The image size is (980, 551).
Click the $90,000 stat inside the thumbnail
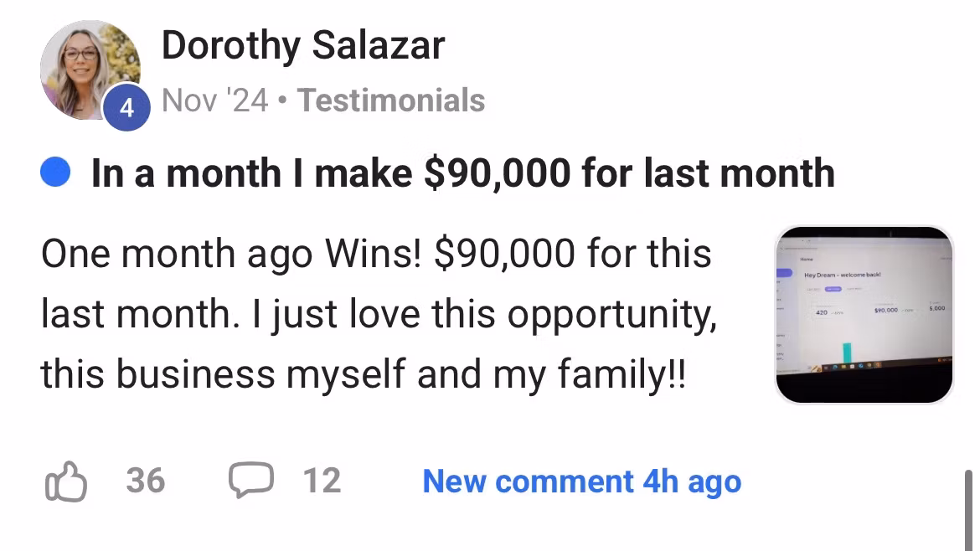885,310
